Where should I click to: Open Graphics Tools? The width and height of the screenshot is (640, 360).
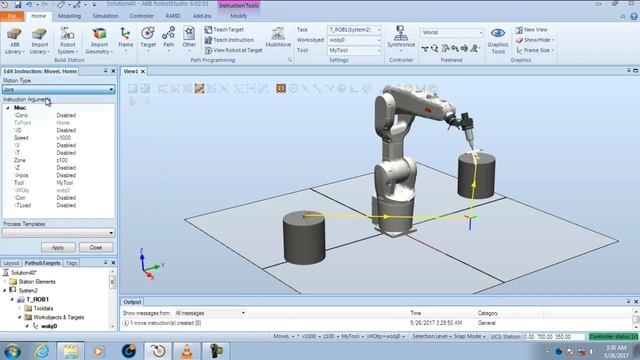pos(498,41)
